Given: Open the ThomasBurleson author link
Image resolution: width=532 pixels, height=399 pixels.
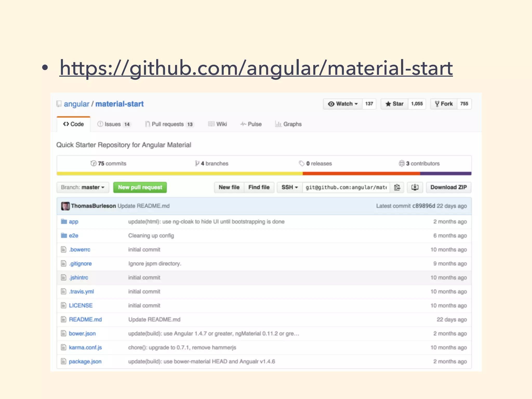Looking at the screenshot, I should 94,206.
